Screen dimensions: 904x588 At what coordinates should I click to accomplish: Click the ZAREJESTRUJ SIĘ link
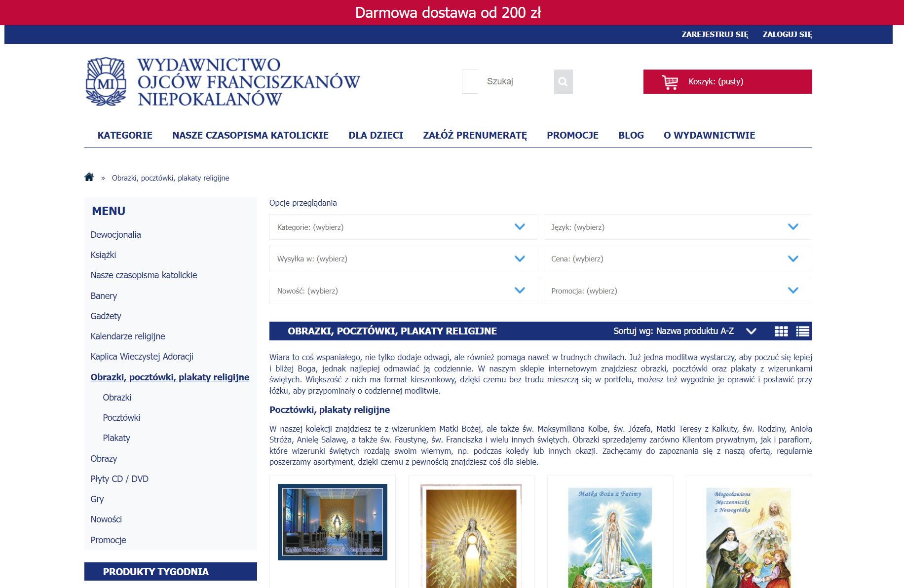point(715,34)
